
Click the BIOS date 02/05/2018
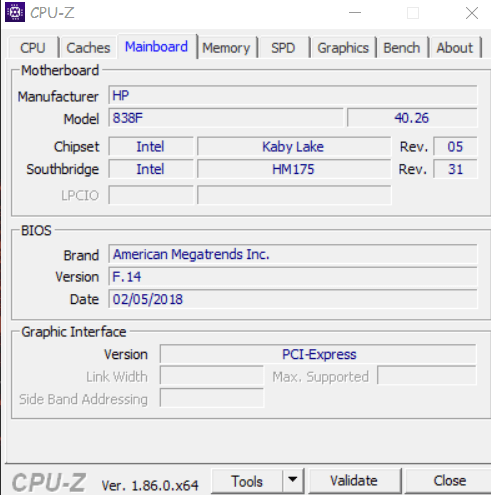point(293,299)
